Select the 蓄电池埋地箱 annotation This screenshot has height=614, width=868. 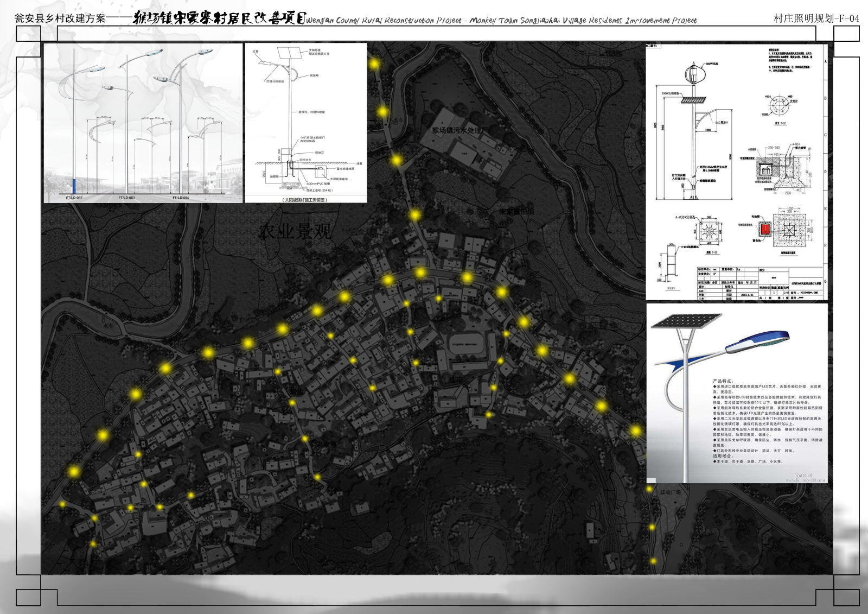pos(345,169)
